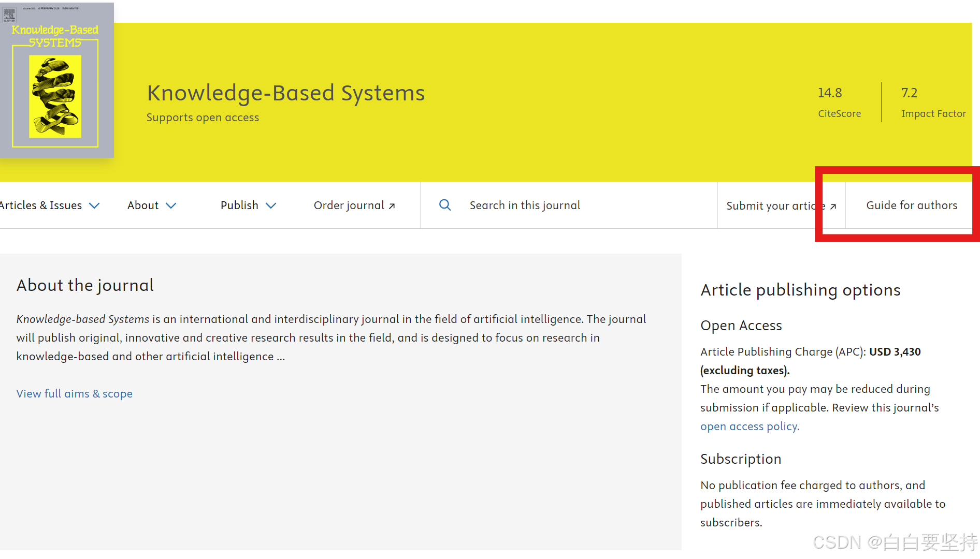Viewport: 980px width, 559px height.
Task: Click the Impact Factor label
Action: pyautogui.click(x=933, y=114)
